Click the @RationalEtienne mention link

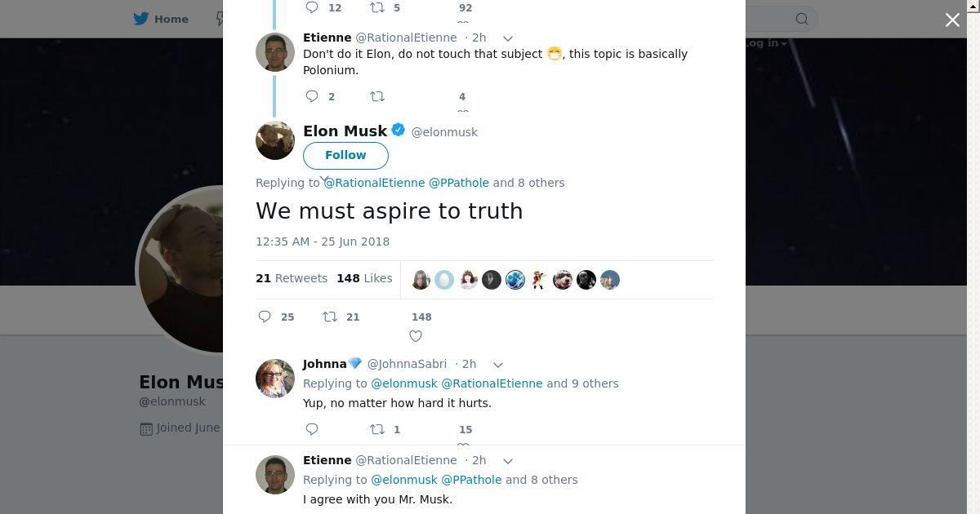point(375,183)
